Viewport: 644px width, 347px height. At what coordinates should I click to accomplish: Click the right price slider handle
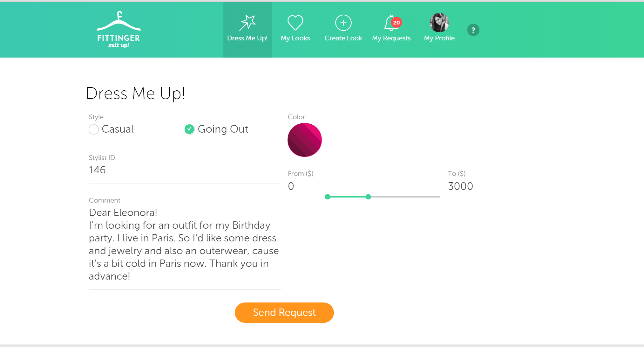coord(368,197)
